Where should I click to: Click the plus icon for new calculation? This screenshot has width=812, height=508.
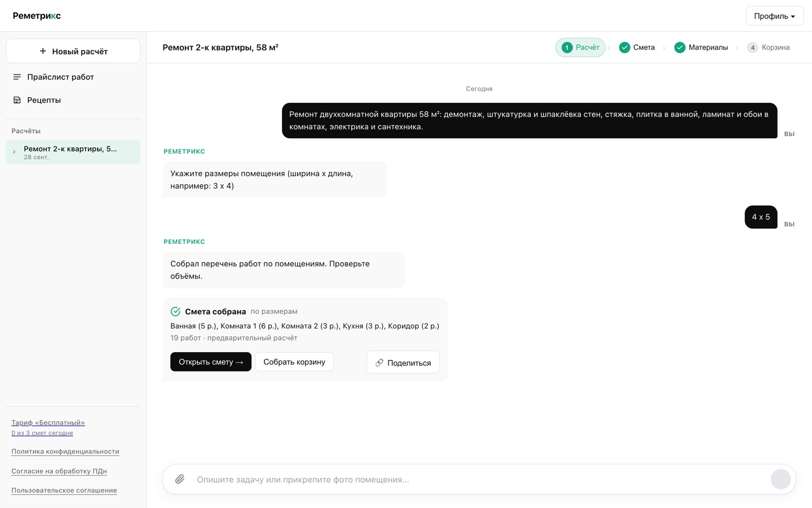point(43,51)
